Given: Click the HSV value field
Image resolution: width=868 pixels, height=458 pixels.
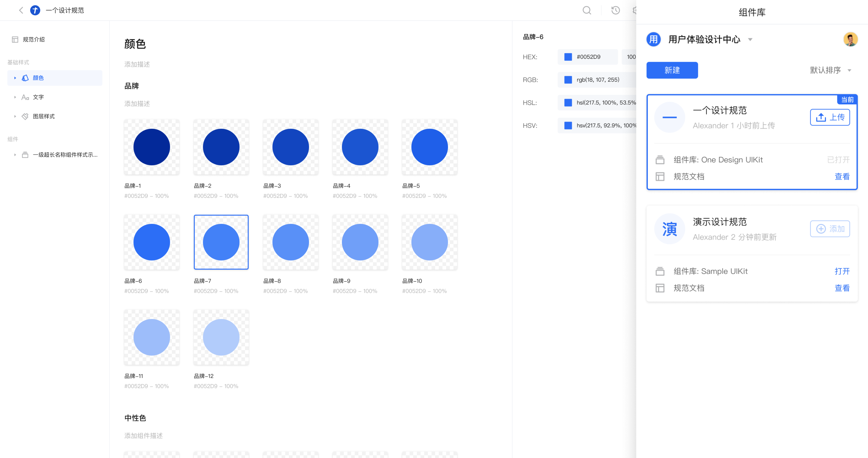Looking at the screenshot, I should click(x=597, y=126).
